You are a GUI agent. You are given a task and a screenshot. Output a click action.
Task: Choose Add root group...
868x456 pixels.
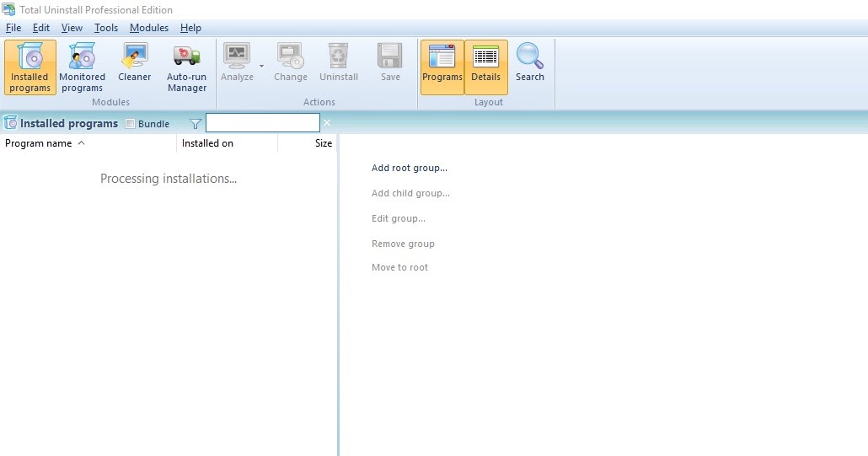coord(409,168)
